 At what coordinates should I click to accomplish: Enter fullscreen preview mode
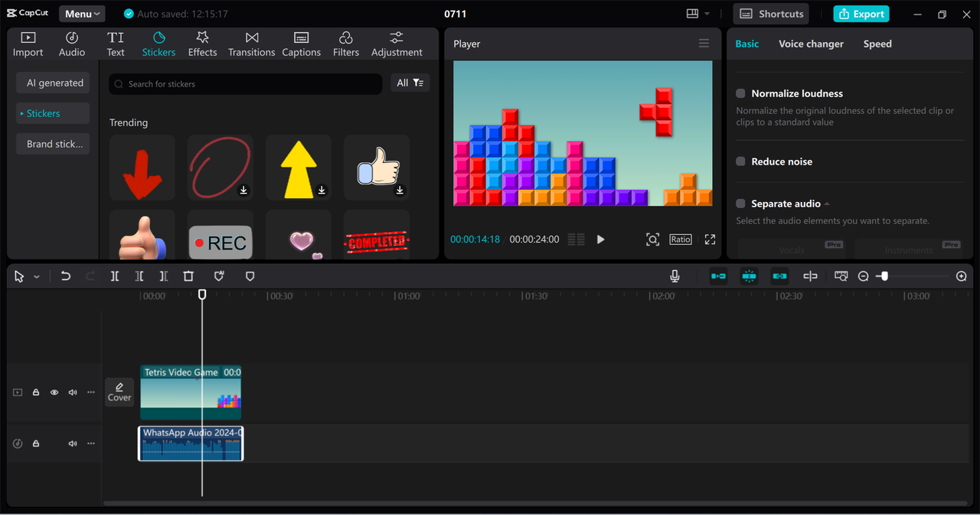pyautogui.click(x=710, y=240)
